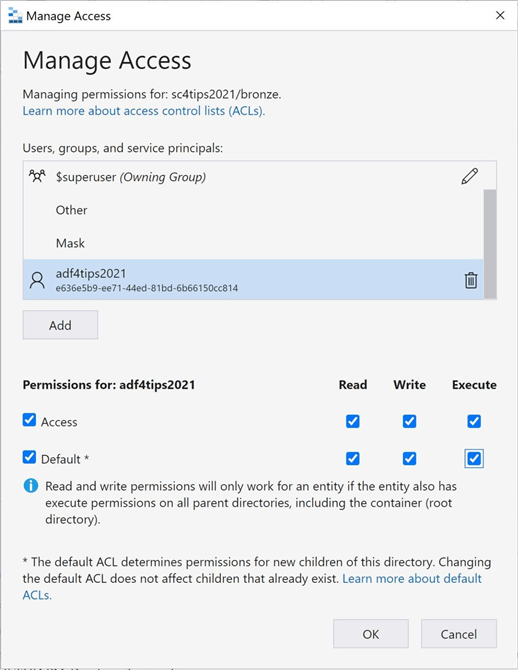
Task: Click the Storage Explorer title bar icon
Action: pyautogui.click(x=15, y=15)
